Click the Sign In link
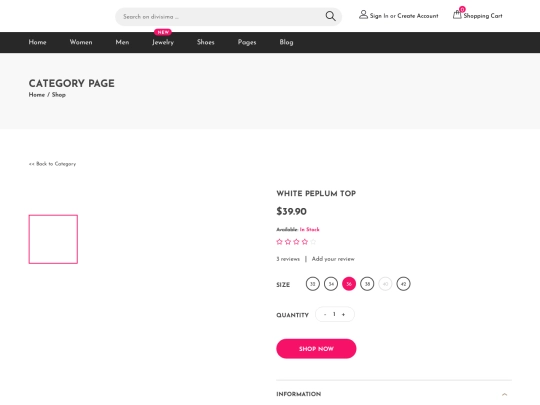 [x=379, y=16]
